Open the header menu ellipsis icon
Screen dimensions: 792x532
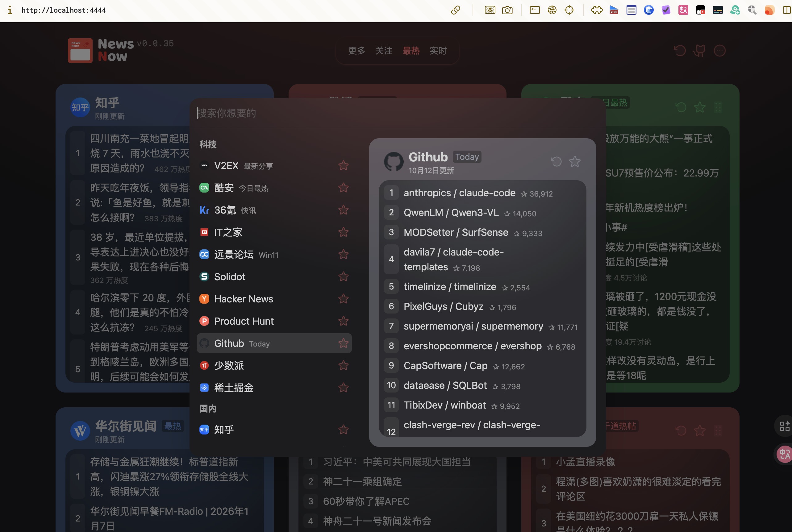point(719,51)
